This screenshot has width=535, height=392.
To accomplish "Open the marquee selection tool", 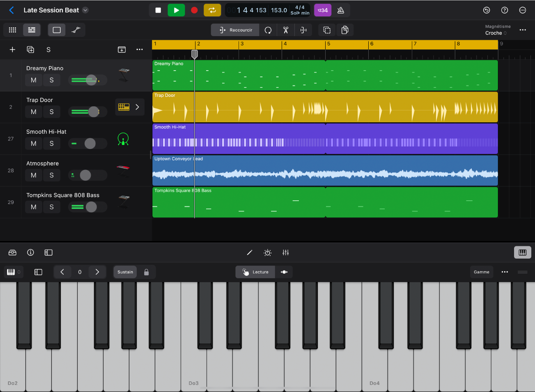I will pyautogui.click(x=326, y=30).
